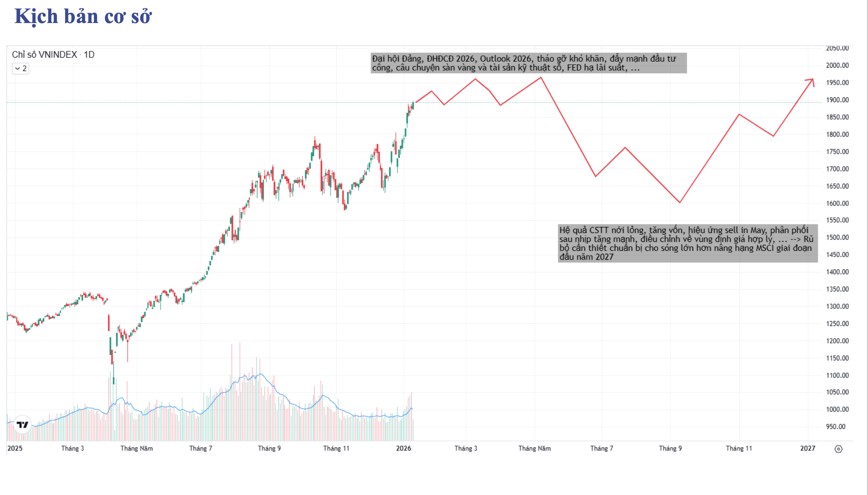This screenshot has height=495, width=868.
Task: Select the Đại hội Đảng annotation text box
Action: (x=528, y=63)
